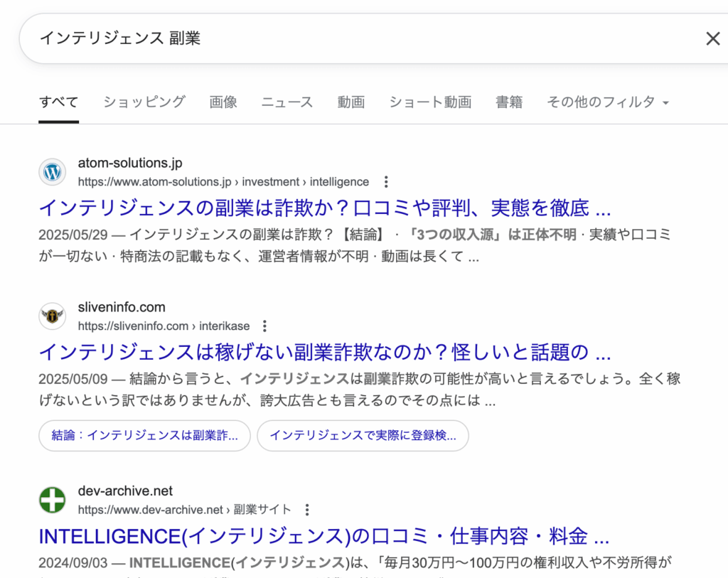Select the すべて tab
Screen dimensions: 728x578
pos(58,102)
